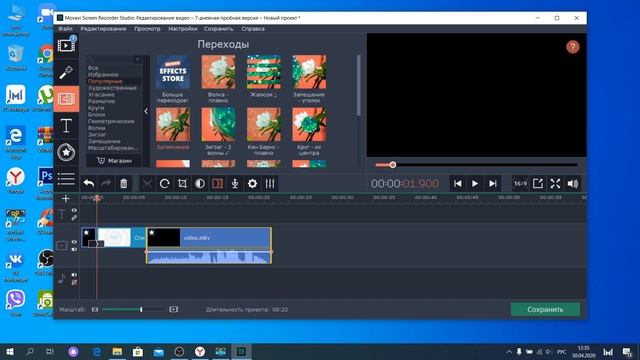Open Audio properties equalizer icon
The height and width of the screenshot is (360, 640).
point(270,184)
